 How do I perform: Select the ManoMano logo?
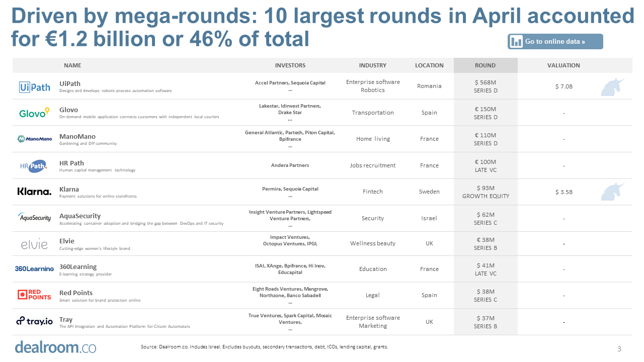click(35, 139)
